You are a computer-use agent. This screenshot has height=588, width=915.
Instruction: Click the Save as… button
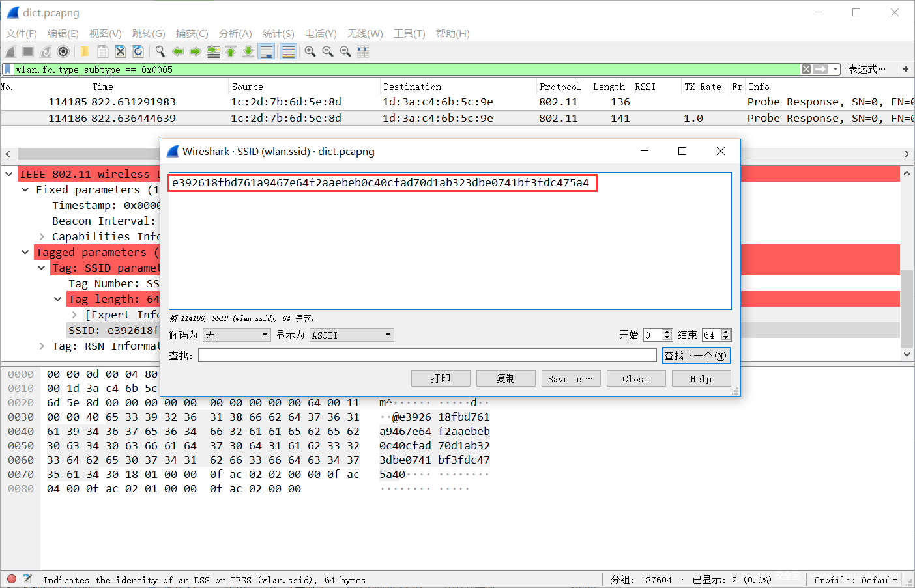coord(570,378)
